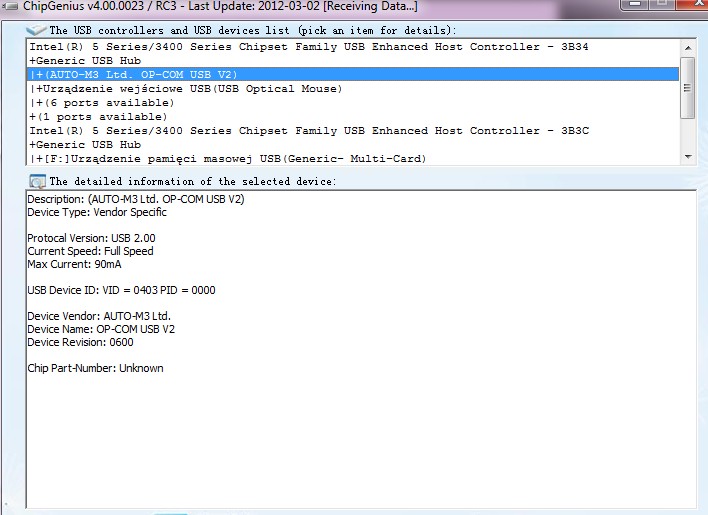The image size is (708, 515).
Task: Click the 'Device Vendor: AUTO-M3 Ltd.' line
Action: 99,316
